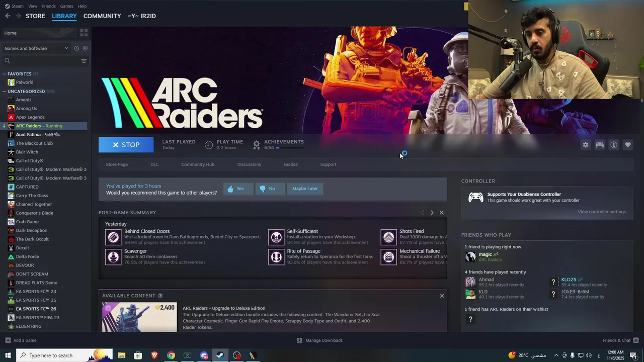
Task: Open friend Ahmad's avatar
Action: click(x=470, y=282)
